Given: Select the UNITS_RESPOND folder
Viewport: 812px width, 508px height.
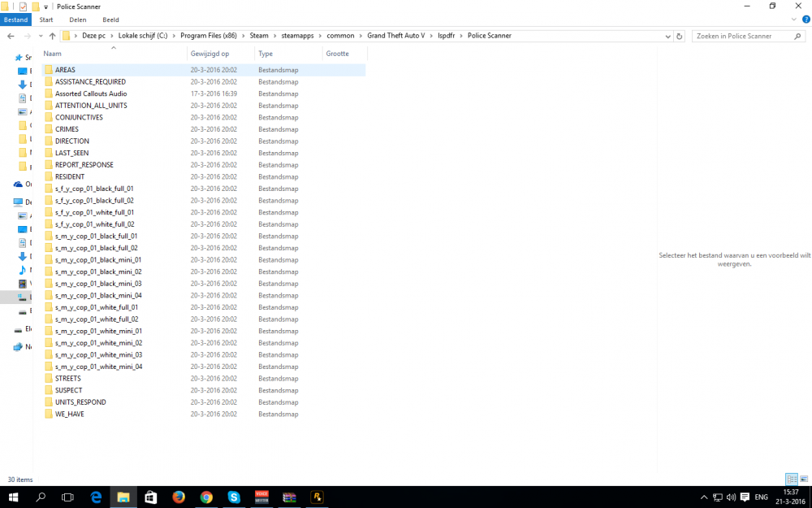Looking at the screenshot, I should [80, 402].
